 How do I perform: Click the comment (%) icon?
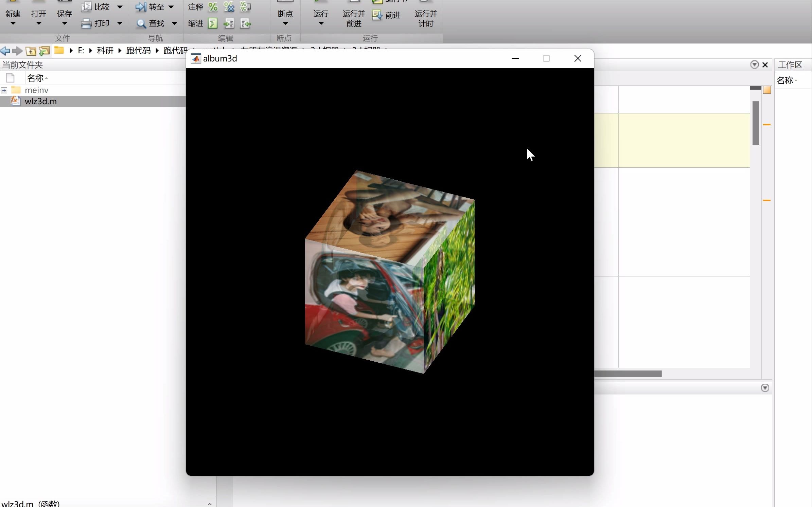tap(213, 7)
